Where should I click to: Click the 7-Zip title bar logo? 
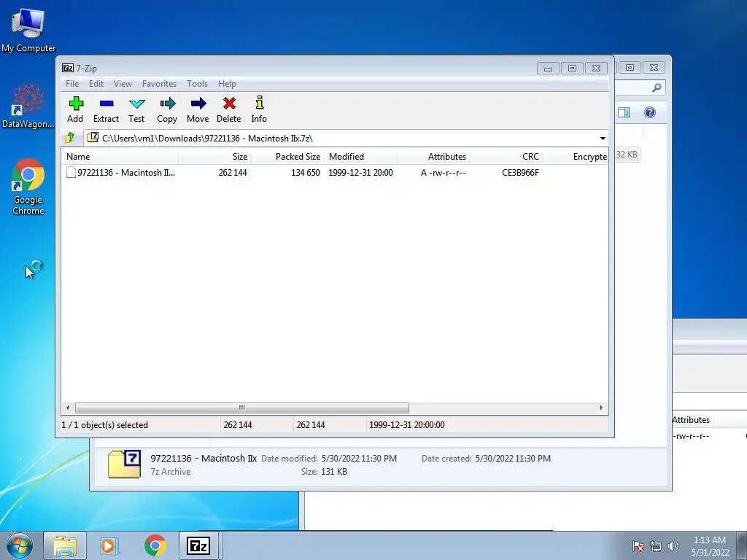68,68
